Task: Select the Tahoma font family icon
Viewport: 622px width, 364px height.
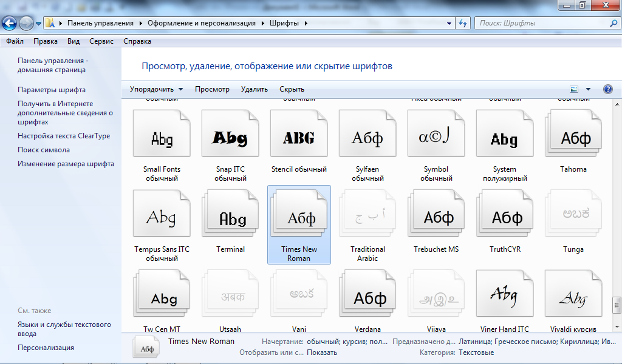Action: [x=573, y=133]
